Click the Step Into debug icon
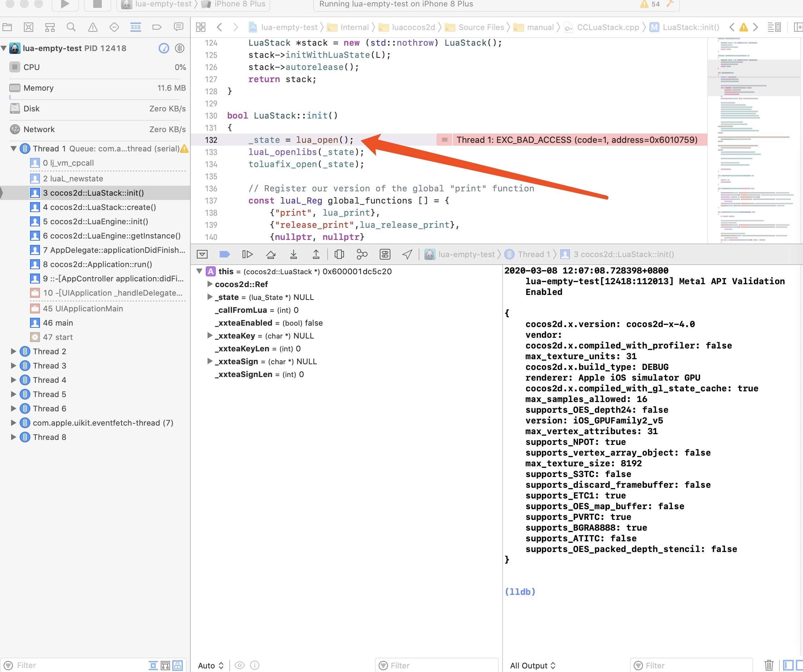The height and width of the screenshot is (672, 803). pyautogui.click(x=293, y=254)
